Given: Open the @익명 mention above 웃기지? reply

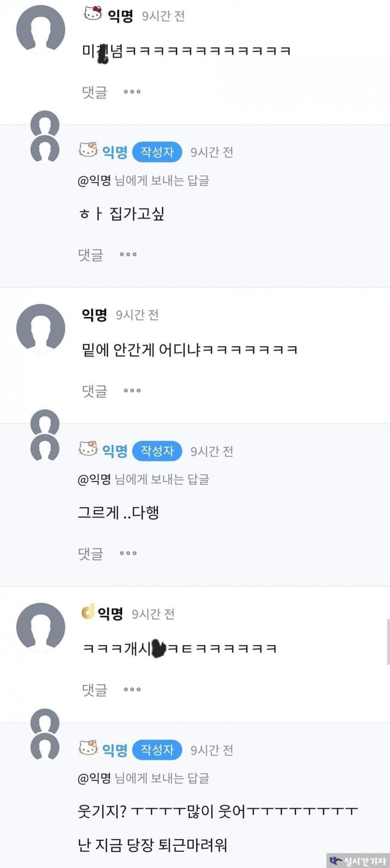Looking at the screenshot, I should (x=95, y=778).
